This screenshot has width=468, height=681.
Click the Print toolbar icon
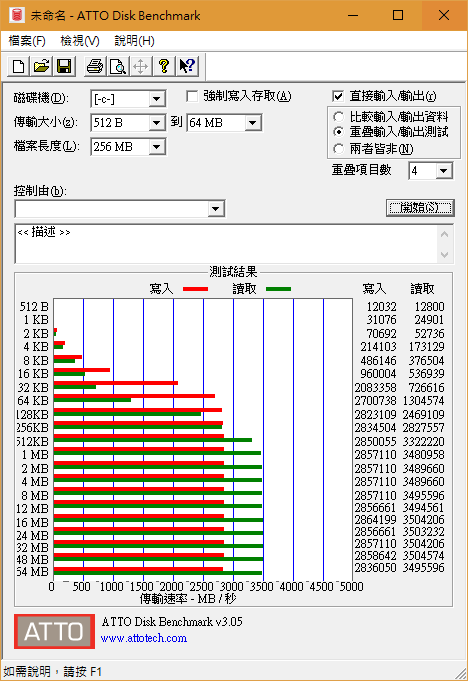point(95,66)
